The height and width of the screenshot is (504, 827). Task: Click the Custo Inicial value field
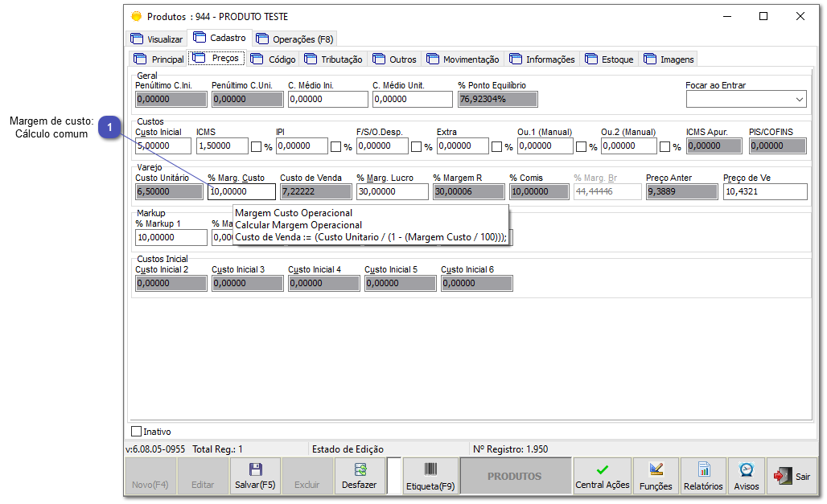tap(163, 146)
